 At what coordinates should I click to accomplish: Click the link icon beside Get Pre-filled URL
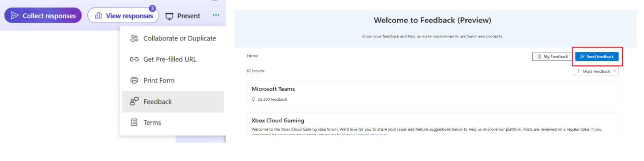coord(134,59)
